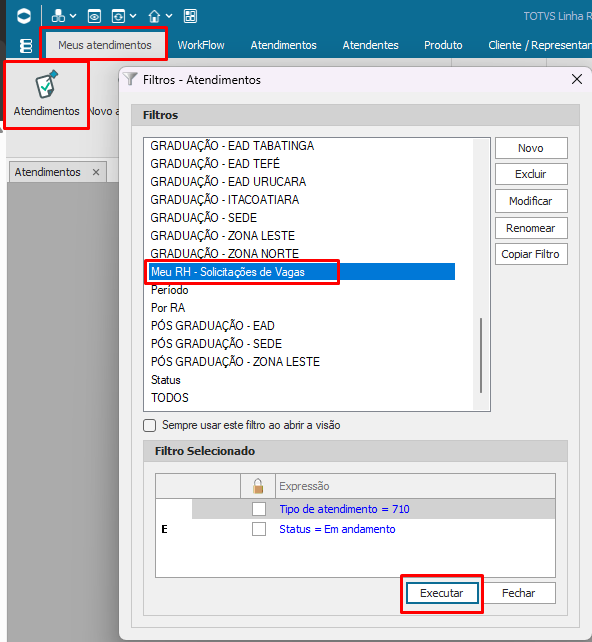
Task: Click the Copiar Filtro button
Action: click(x=531, y=254)
